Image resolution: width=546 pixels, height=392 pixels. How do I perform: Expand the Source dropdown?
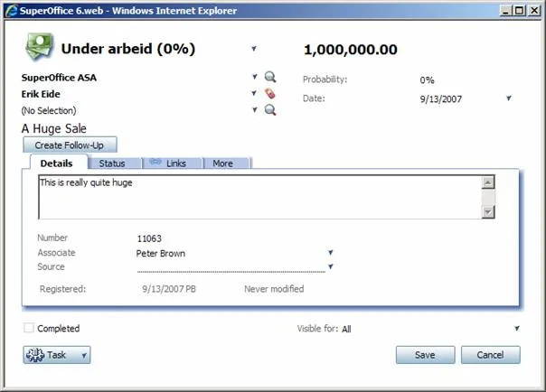click(331, 266)
